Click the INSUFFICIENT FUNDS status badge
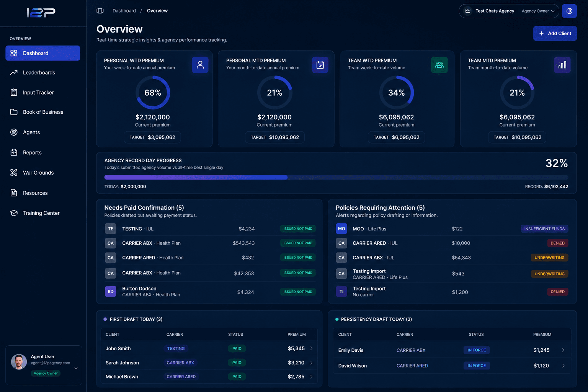Screen dimensions: 588x392 544,229
